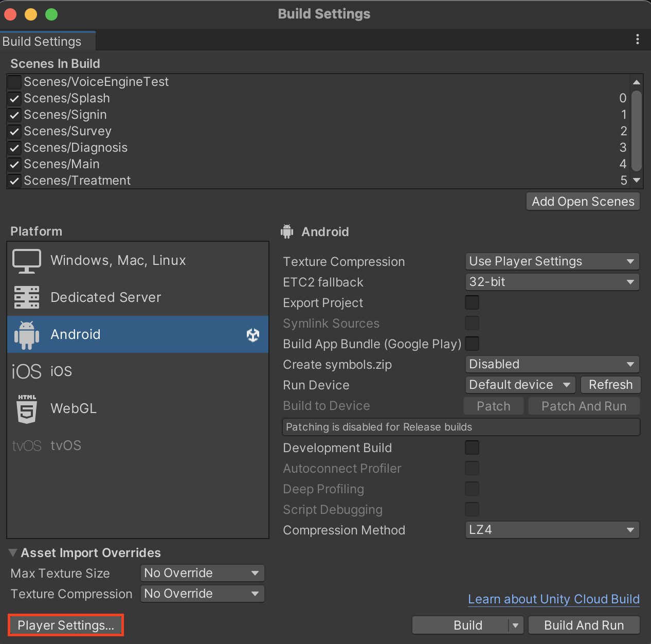Click Android icon in settings header
This screenshot has width=651, height=644.
point(287,231)
